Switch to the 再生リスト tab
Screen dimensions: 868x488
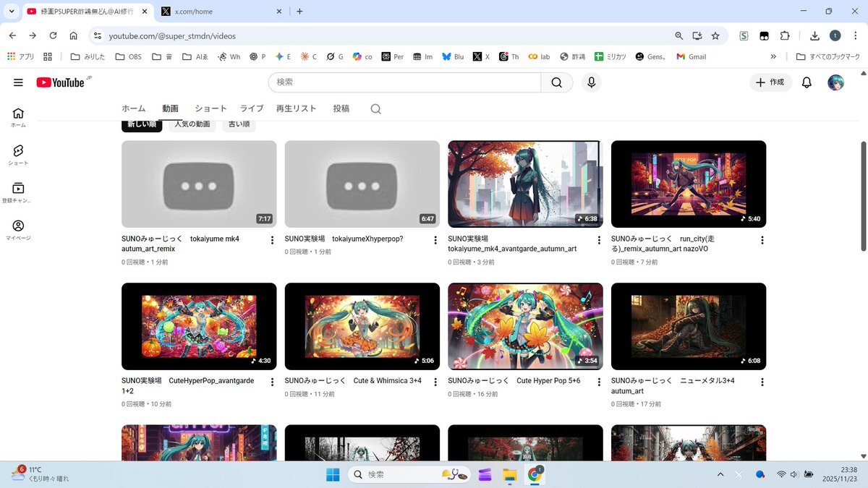296,108
